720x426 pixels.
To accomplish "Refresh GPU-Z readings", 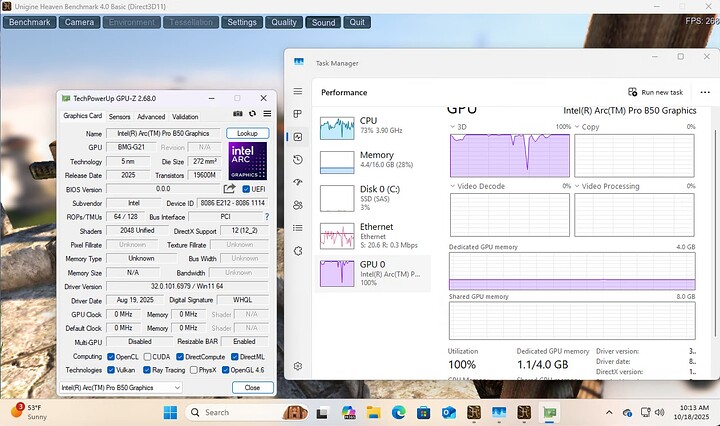I will [x=252, y=113].
